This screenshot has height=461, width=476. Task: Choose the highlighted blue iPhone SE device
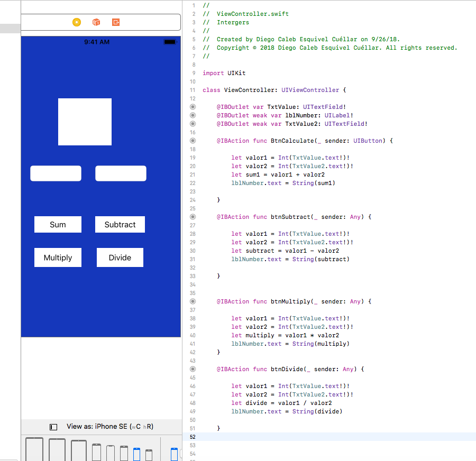point(136,454)
